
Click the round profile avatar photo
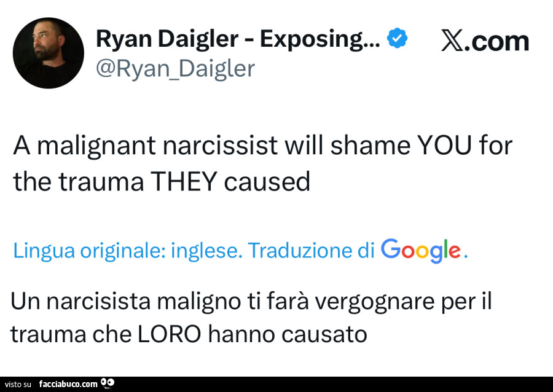(x=49, y=53)
